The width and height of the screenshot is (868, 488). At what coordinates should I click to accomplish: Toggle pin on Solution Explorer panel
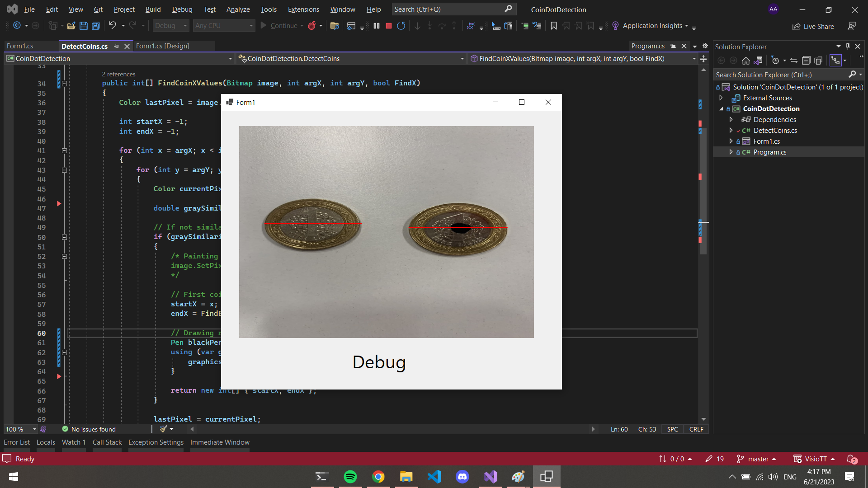tap(848, 47)
